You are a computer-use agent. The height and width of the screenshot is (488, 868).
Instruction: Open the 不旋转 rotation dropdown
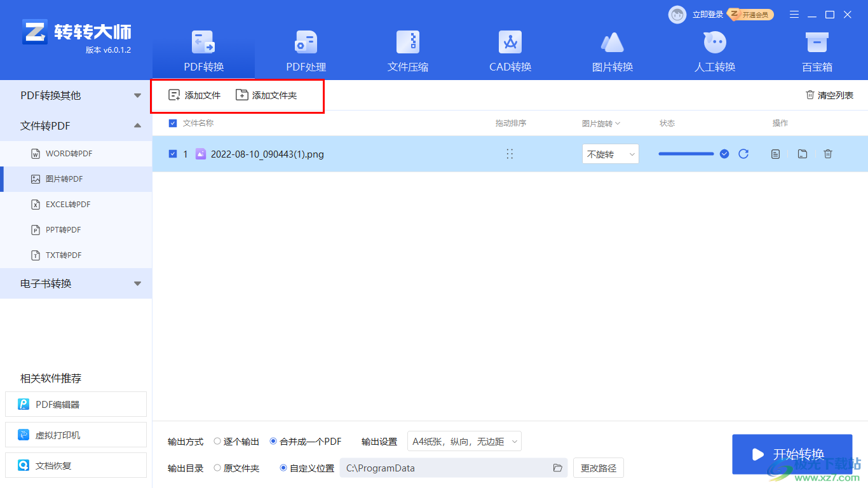tap(610, 154)
